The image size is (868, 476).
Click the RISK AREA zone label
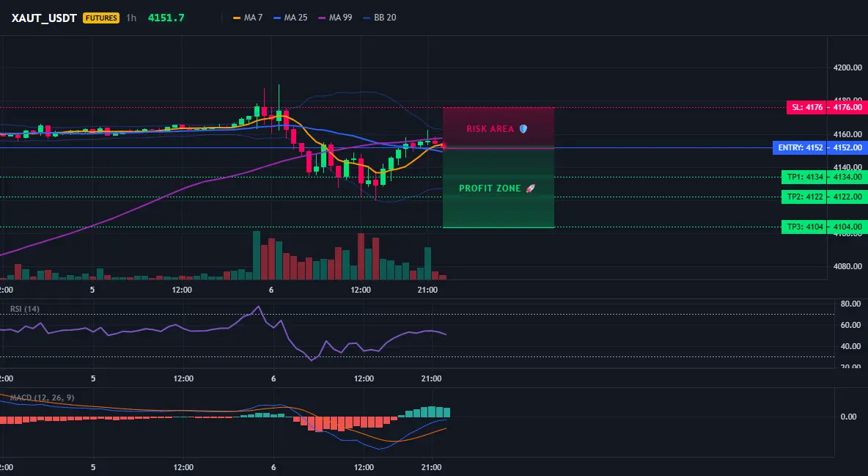tap(490, 129)
